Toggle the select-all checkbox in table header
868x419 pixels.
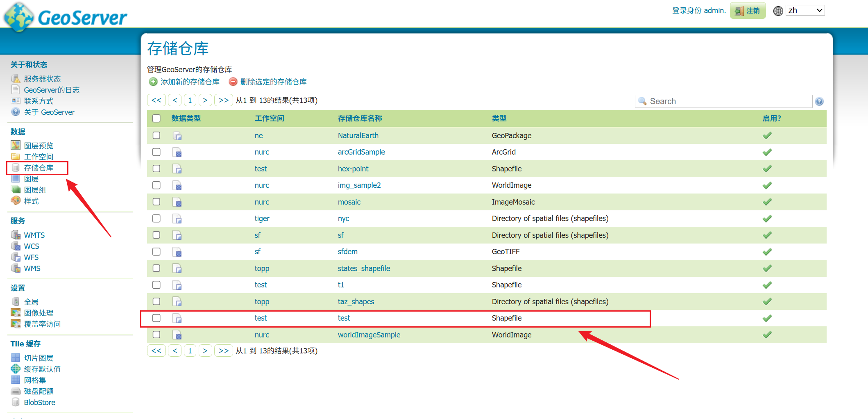(x=156, y=118)
